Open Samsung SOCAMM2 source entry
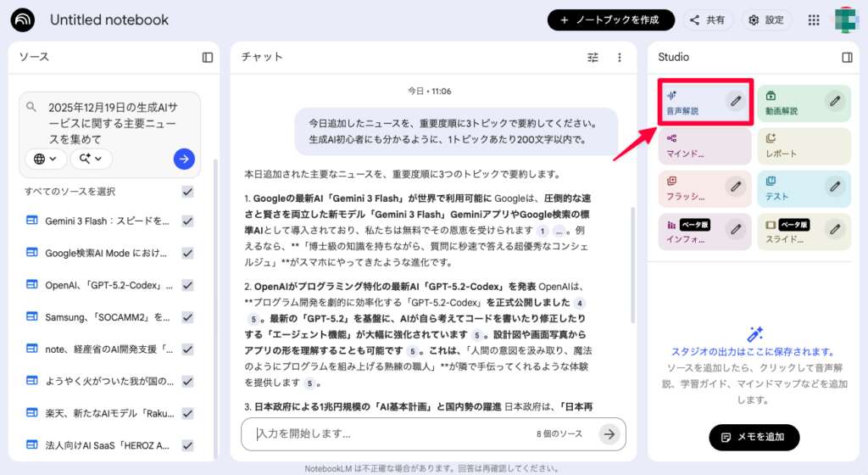 point(108,317)
